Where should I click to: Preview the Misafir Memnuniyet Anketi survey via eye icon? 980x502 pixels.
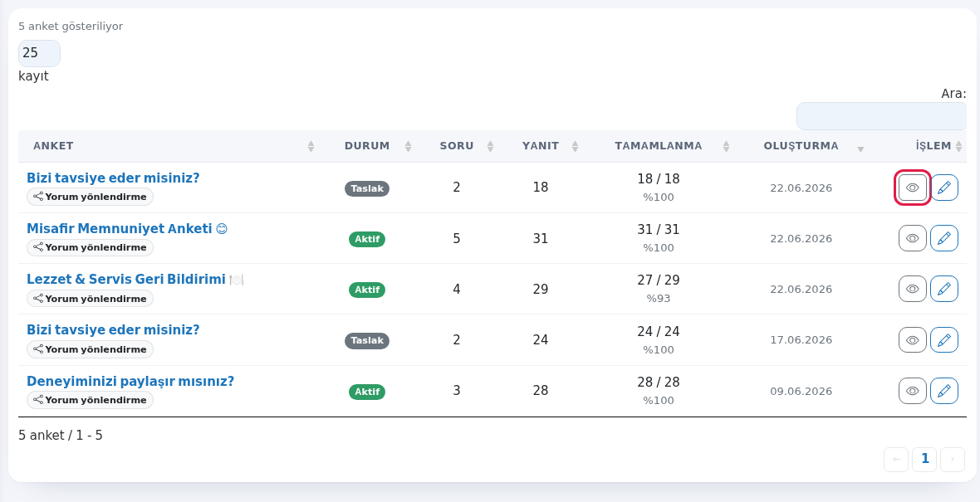tap(913, 238)
